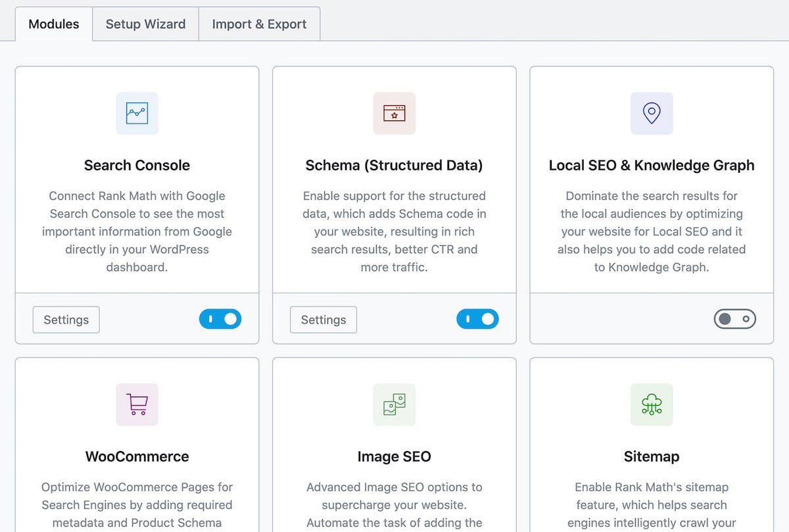Image resolution: width=789 pixels, height=532 pixels.
Task: Click the Schema structured data icon
Action: (x=394, y=113)
